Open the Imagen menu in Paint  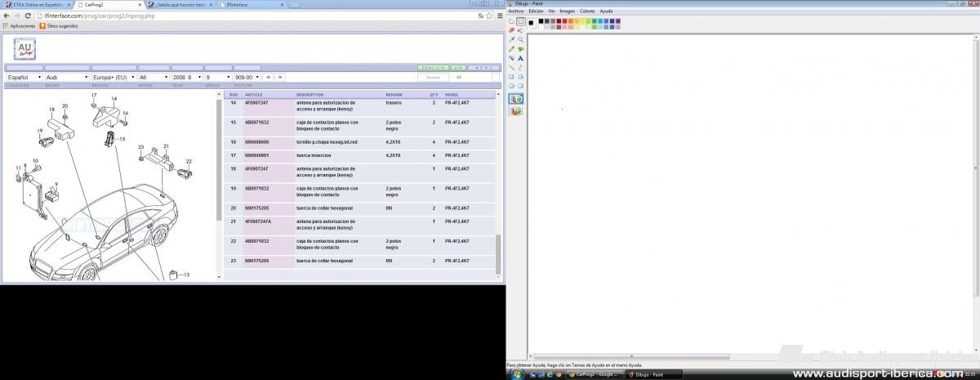click(568, 11)
